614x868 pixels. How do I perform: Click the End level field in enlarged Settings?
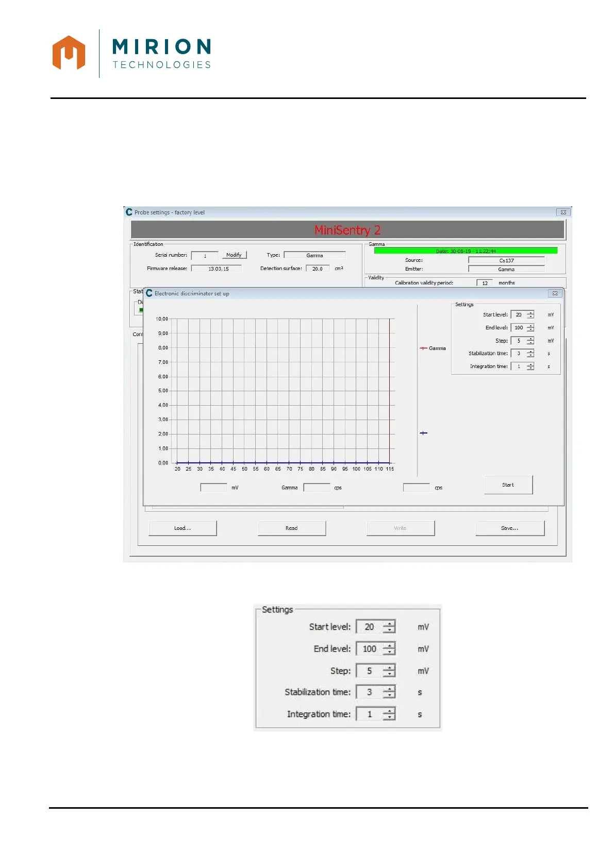pyautogui.click(x=370, y=648)
